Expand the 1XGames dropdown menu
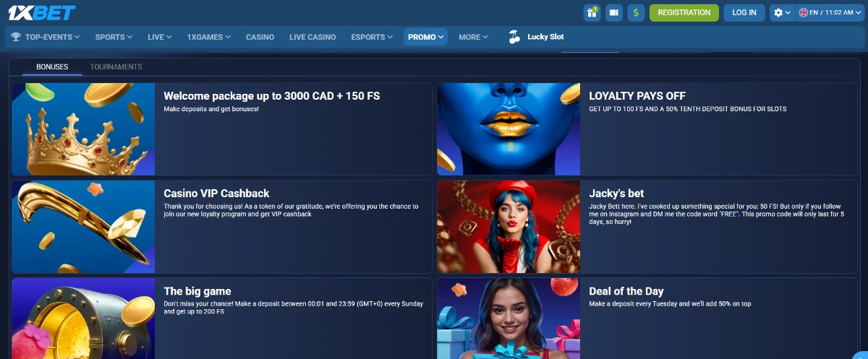868x359 pixels. [x=209, y=37]
